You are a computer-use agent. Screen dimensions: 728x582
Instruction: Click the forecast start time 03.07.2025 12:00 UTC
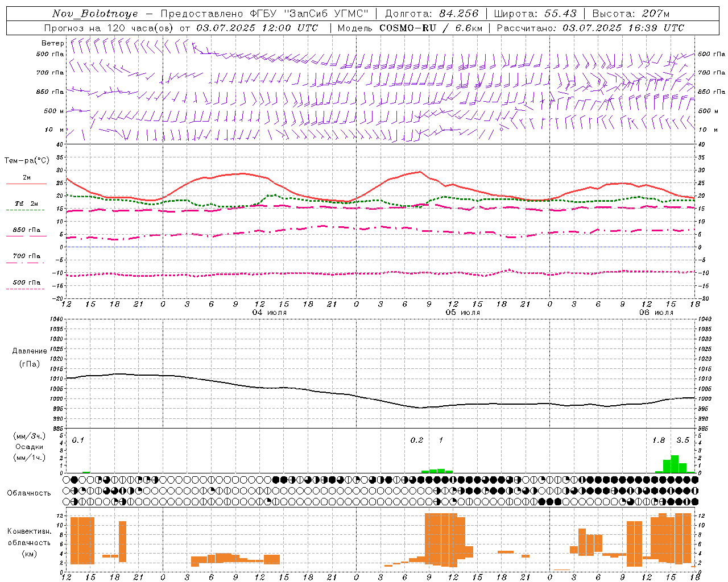pyautogui.click(x=258, y=28)
